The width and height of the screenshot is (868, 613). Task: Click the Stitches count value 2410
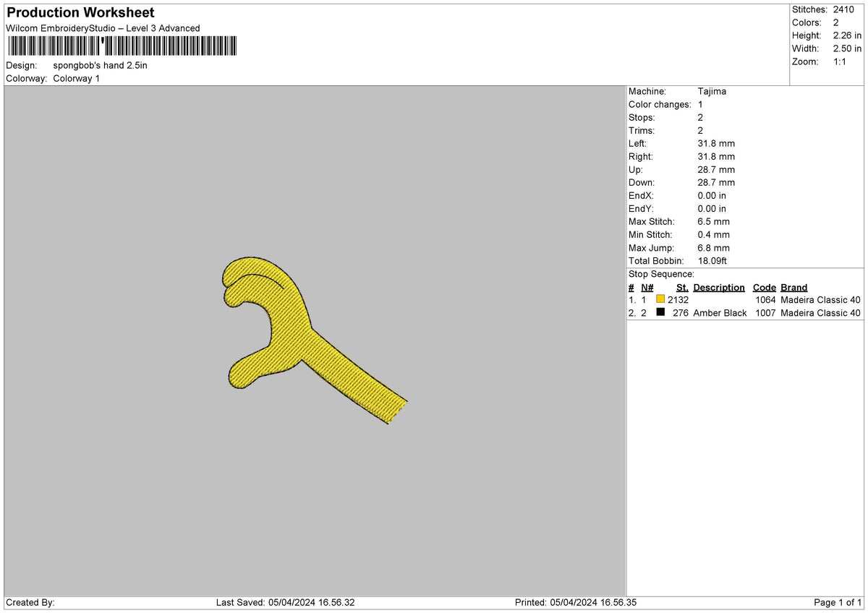pos(843,9)
